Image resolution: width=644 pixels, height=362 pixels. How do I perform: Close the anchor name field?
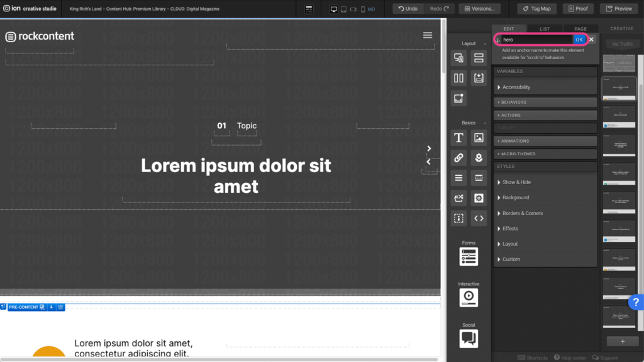[591, 40]
